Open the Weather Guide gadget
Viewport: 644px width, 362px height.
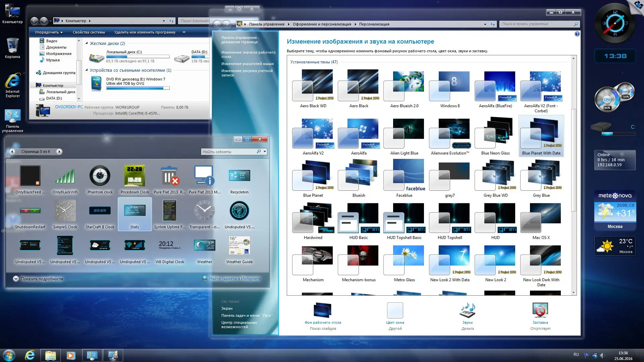click(239, 246)
